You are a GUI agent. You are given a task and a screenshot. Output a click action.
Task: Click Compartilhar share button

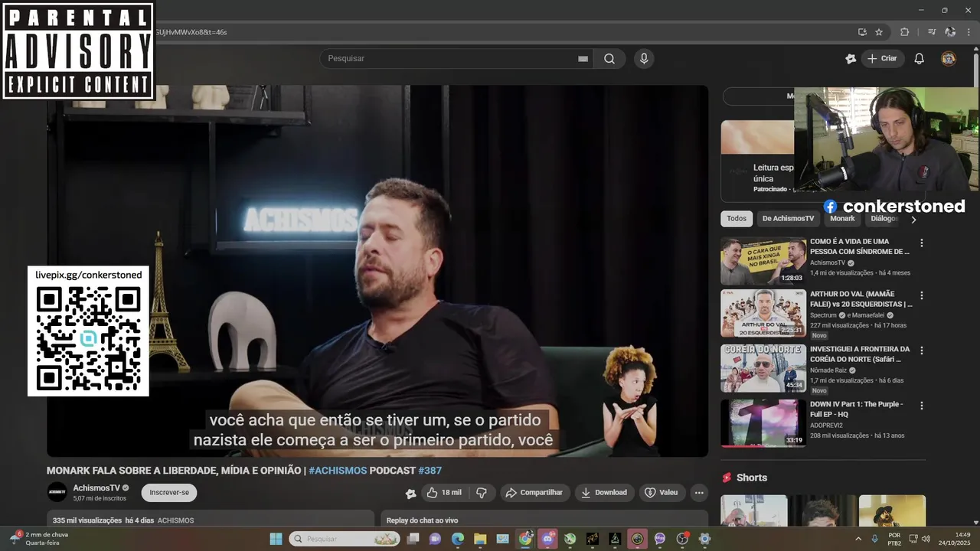[x=534, y=493]
